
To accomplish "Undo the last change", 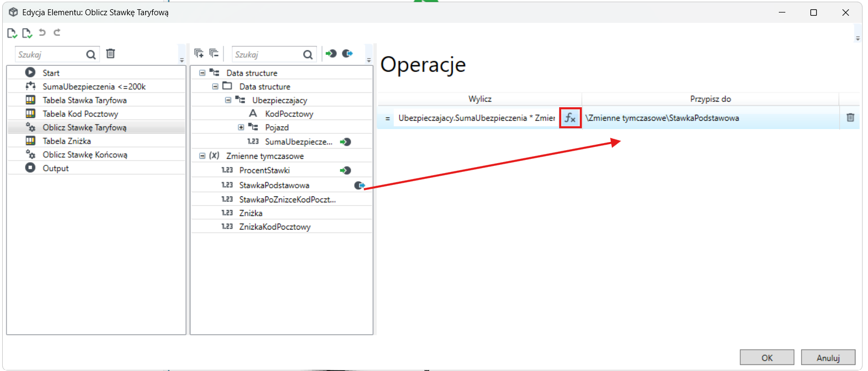I will point(42,33).
